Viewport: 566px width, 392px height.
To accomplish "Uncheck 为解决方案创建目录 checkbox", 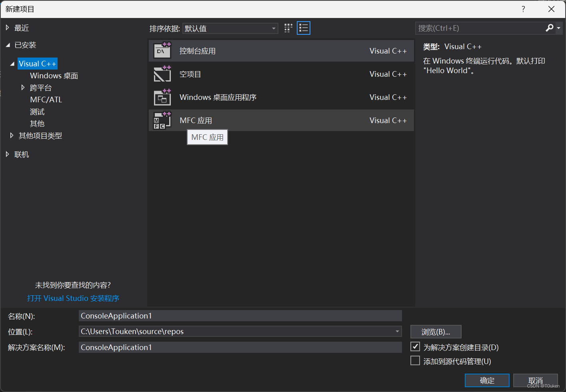I will (415, 347).
